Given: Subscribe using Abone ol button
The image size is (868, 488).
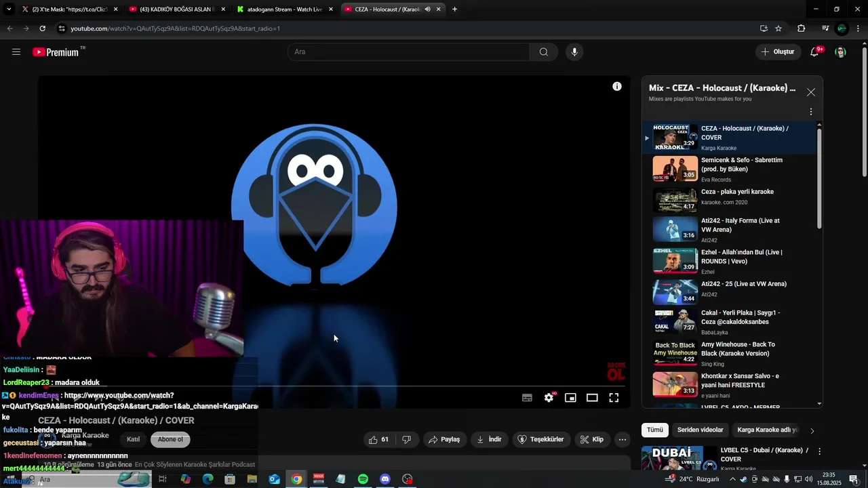Looking at the screenshot, I should click(x=170, y=439).
